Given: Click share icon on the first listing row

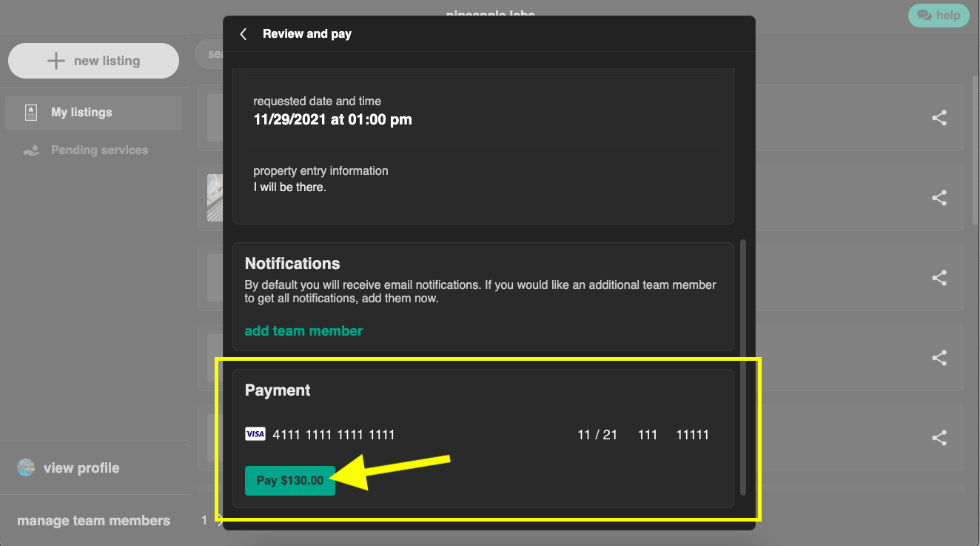Looking at the screenshot, I should point(939,118).
